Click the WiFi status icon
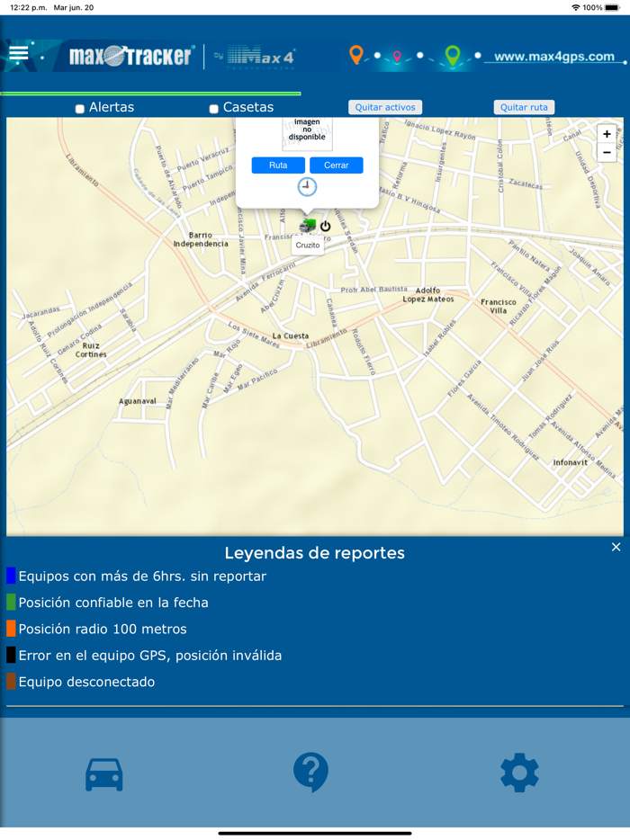The image size is (630, 840). 576,7
